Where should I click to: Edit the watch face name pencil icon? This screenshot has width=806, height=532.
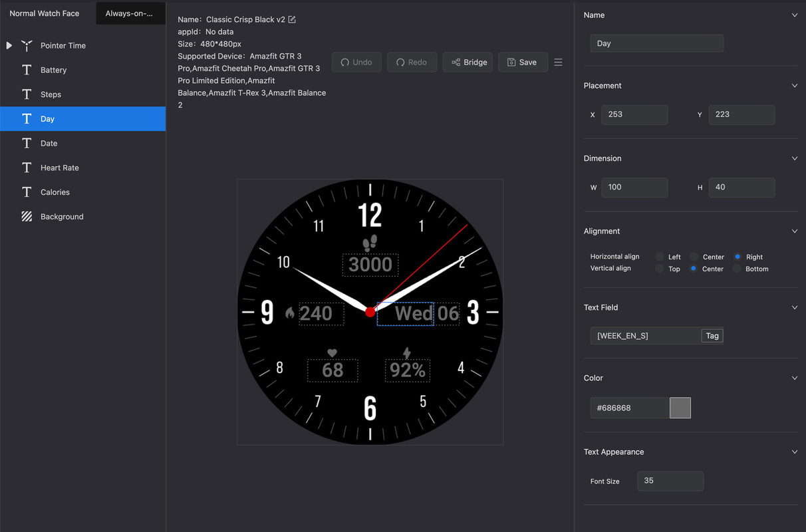pyautogui.click(x=292, y=19)
